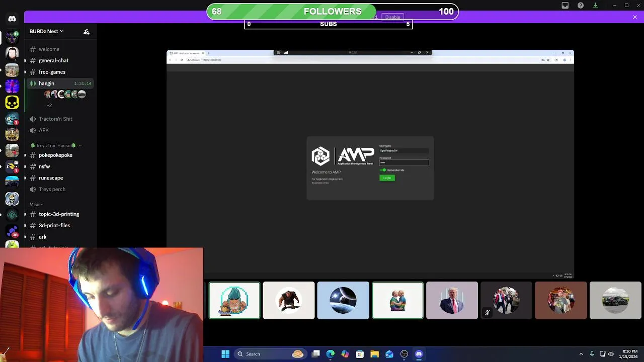
Task: Collapse the Treys Tree House category
Action: (56, 145)
